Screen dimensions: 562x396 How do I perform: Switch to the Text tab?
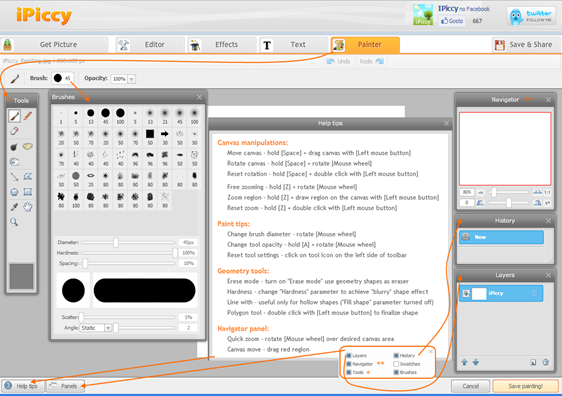coord(293,45)
